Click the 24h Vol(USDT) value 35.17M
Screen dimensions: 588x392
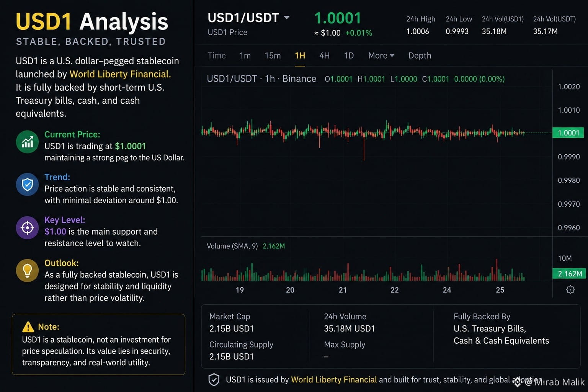pos(545,31)
